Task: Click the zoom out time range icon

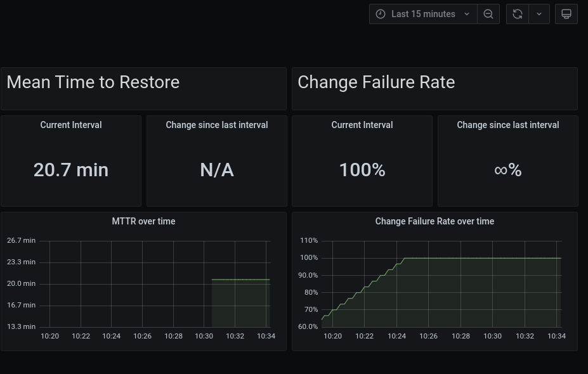Action: (x=488, y=14)
